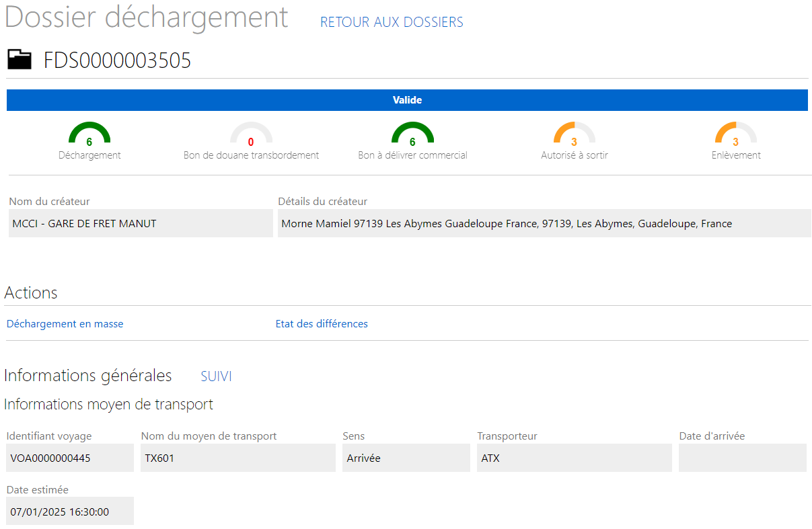Click the black folder icon beside FDS0000003505
The height and width of the screenshot is (529, 812).
(20, 60)
